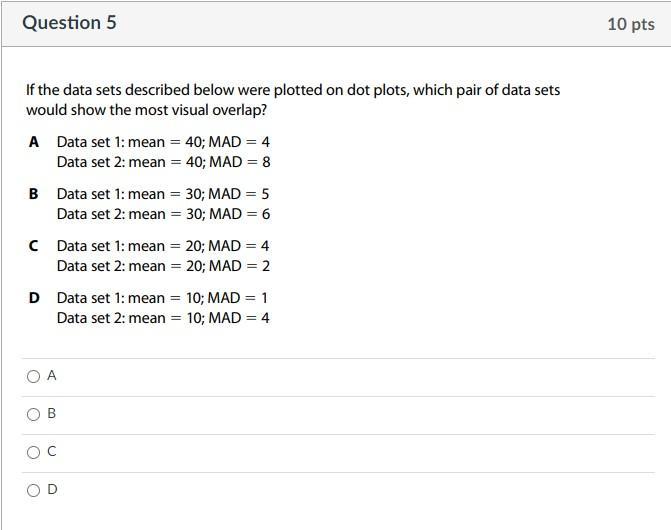Click the line mean = 40; MAD = 8
671x530 pixels.
tap(163, 162)
